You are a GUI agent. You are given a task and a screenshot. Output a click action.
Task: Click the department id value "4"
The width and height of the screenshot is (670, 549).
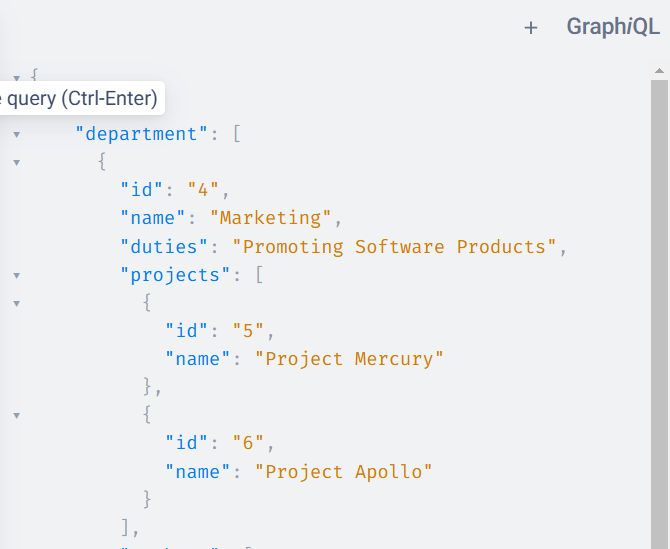coord(203,189)
